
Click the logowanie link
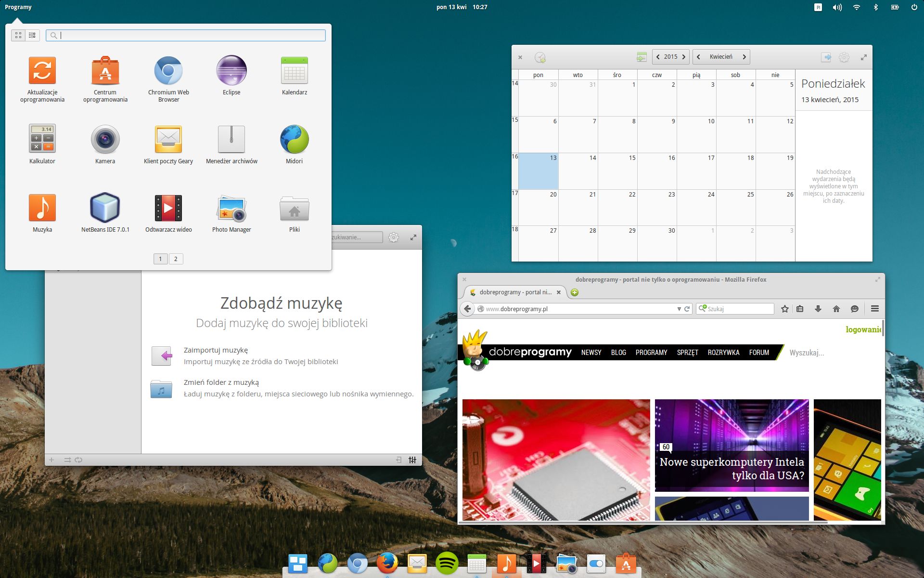[863, 329]
